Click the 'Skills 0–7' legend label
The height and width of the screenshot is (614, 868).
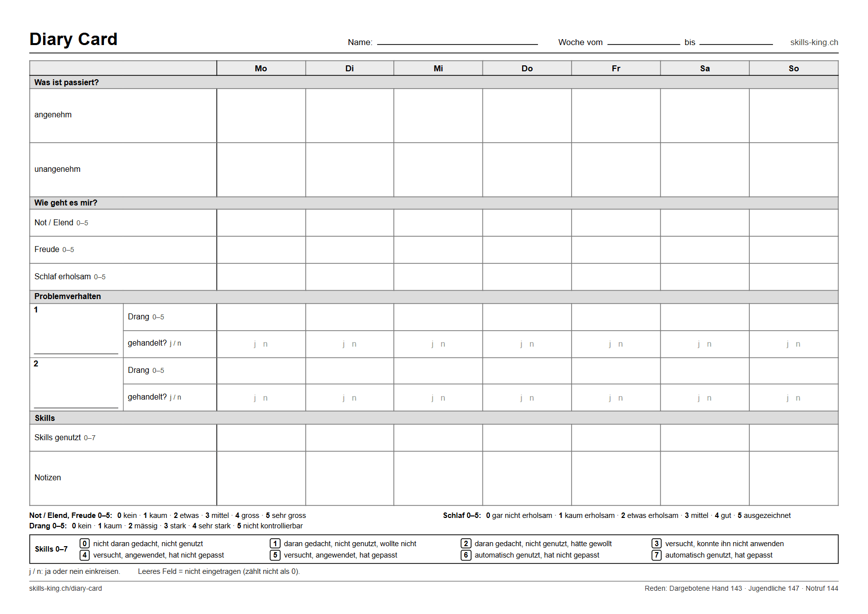tap(51, 549)
